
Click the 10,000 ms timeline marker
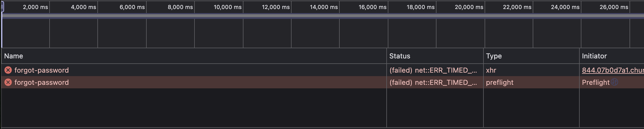228,7
